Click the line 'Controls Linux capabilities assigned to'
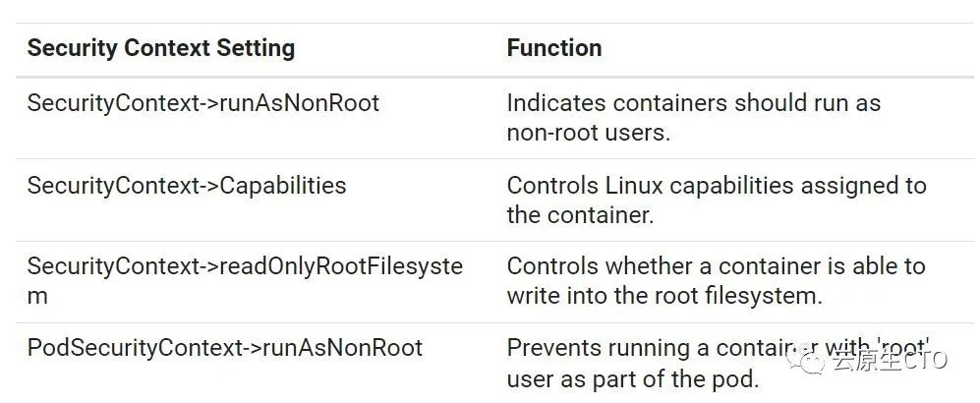This screenshot has height=403, width=980. pos(716,185)
